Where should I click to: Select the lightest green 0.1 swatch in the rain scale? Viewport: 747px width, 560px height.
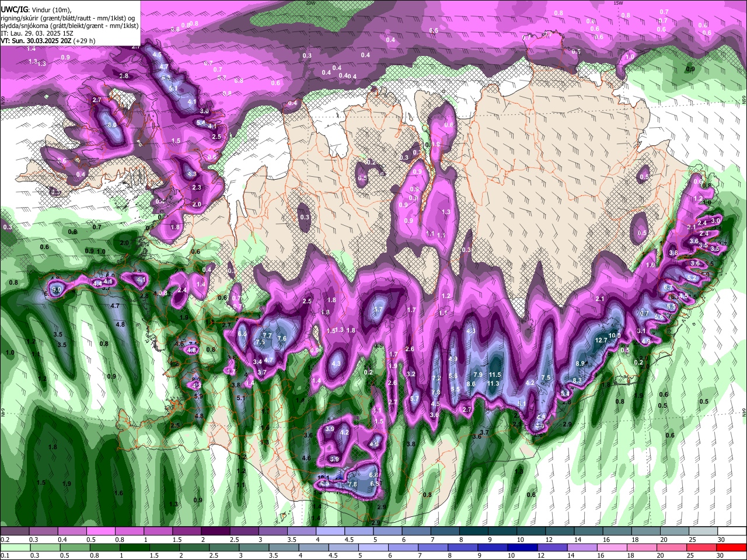[15, 547]
